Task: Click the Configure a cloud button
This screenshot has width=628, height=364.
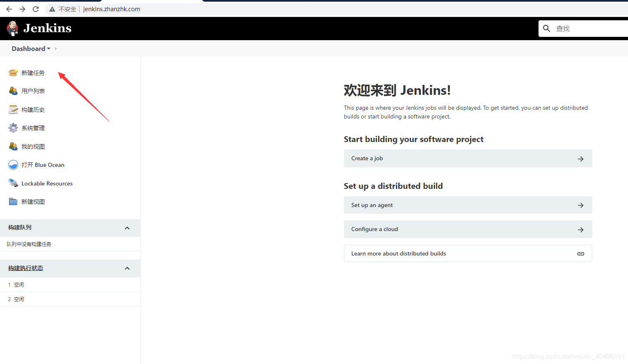Action: [x=468, y=229]
